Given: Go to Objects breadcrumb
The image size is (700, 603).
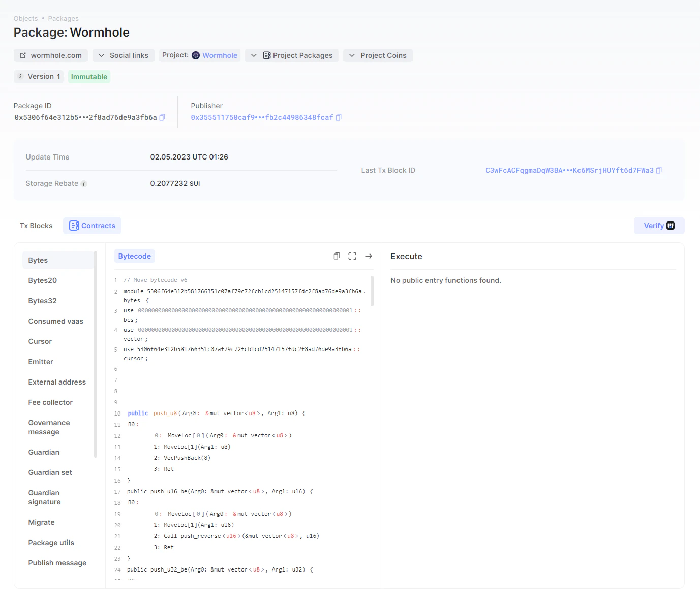Looking at the screenshot, I should (x=26, y=19).
